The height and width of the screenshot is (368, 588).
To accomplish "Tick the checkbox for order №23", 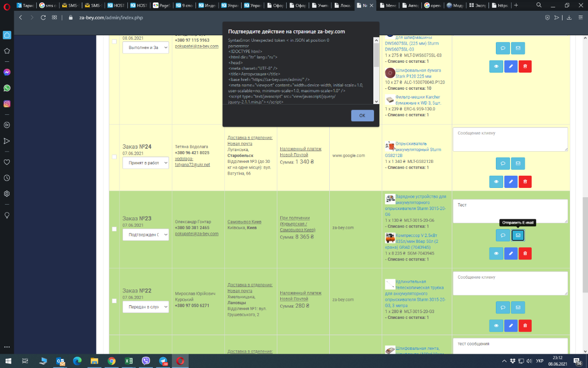I will pos(114,229).
